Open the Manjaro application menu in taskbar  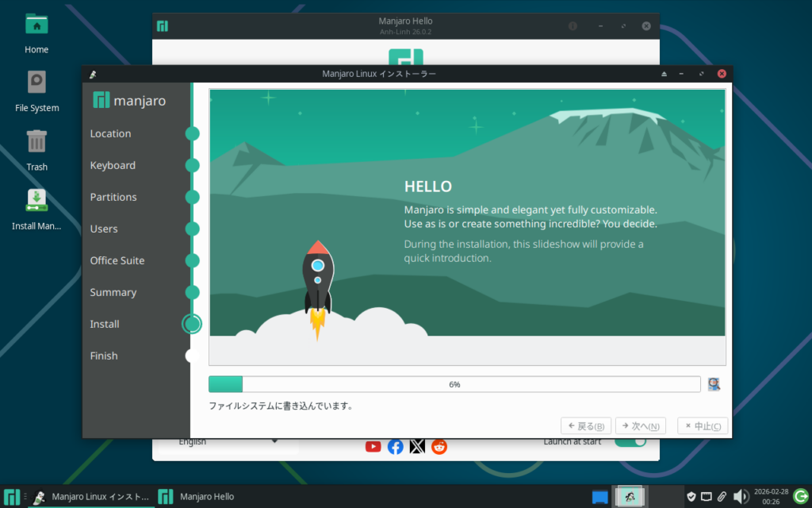11,497
